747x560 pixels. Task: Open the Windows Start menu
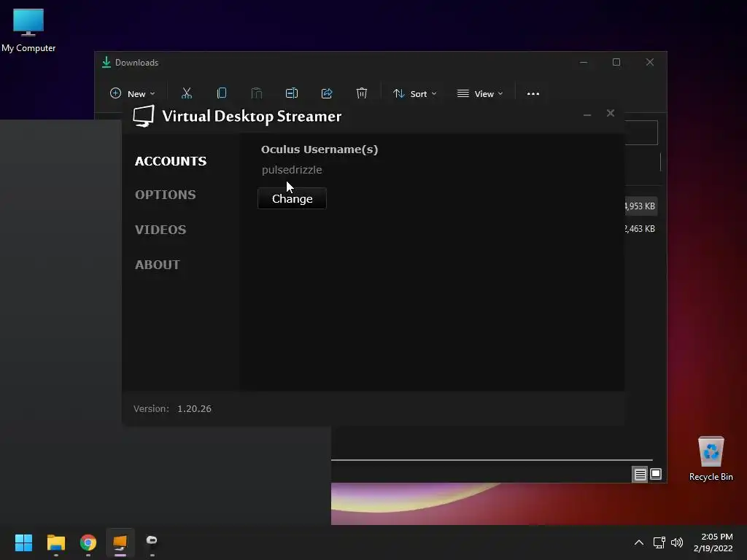point(24,542)
